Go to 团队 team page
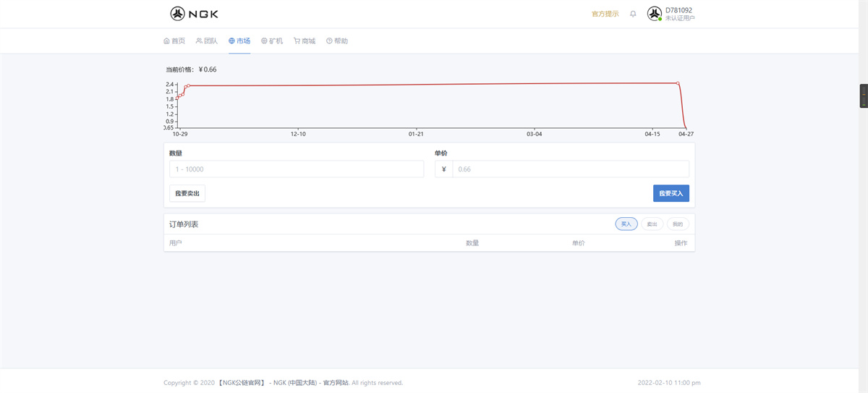The image size is (868, 393). click(x=206, y=41)
